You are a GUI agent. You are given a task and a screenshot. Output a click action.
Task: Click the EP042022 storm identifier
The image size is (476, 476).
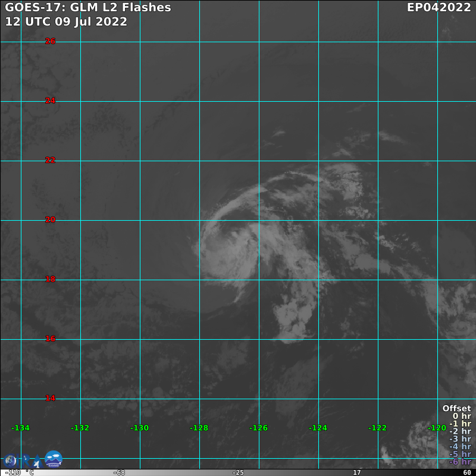tap(439, 8)
